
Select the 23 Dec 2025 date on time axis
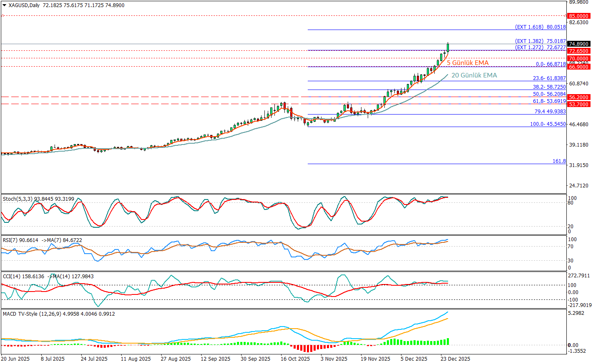[456, 359]
